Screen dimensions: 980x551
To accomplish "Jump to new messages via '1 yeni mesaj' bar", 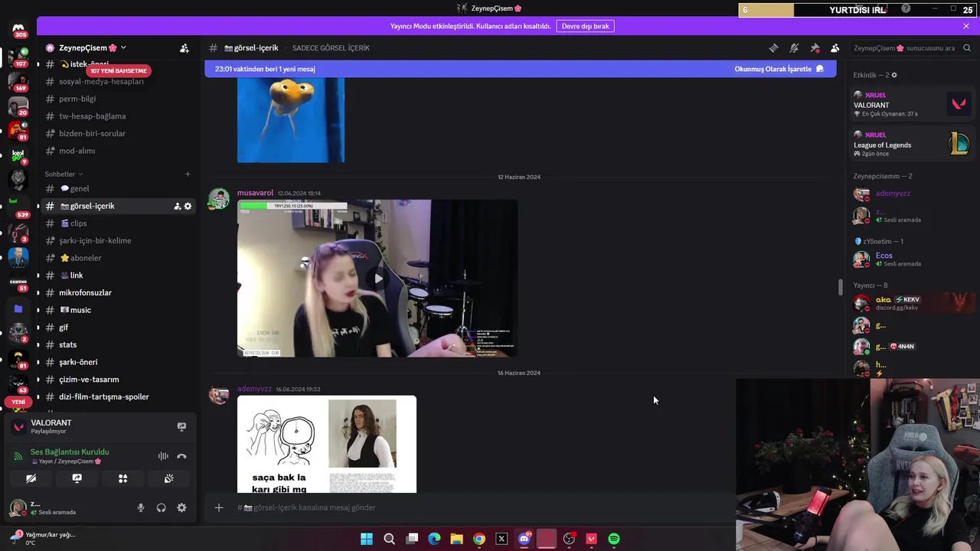I will tap(265, 69).
